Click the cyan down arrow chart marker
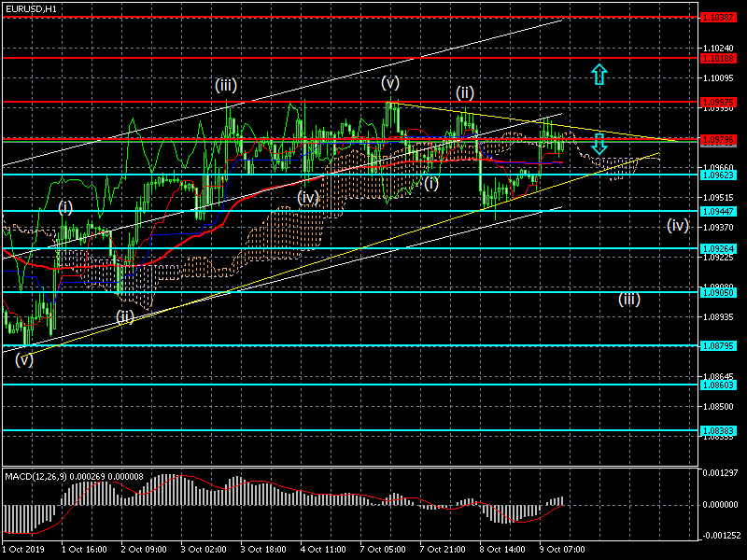The width and height of the screenshot is (747, 560). [599, 144]
